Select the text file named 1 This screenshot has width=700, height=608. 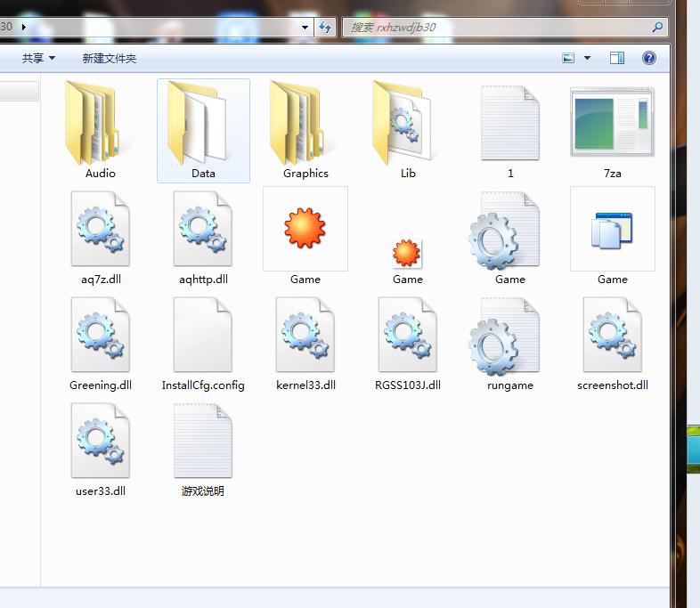coord(509,131)
